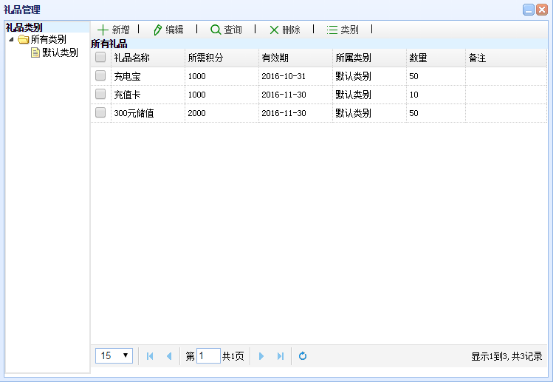Sort by the 有效期 column header

[x=295, y=58]
